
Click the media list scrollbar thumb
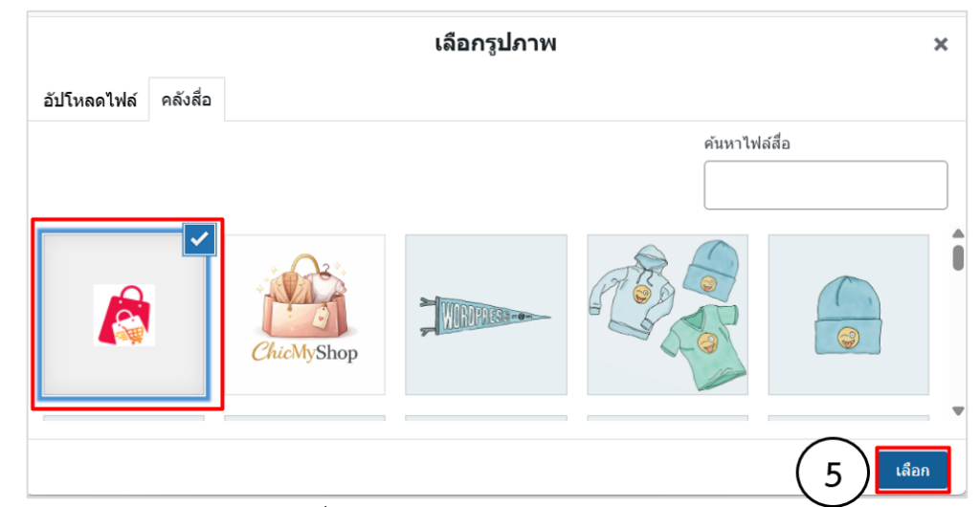[958, 258]
